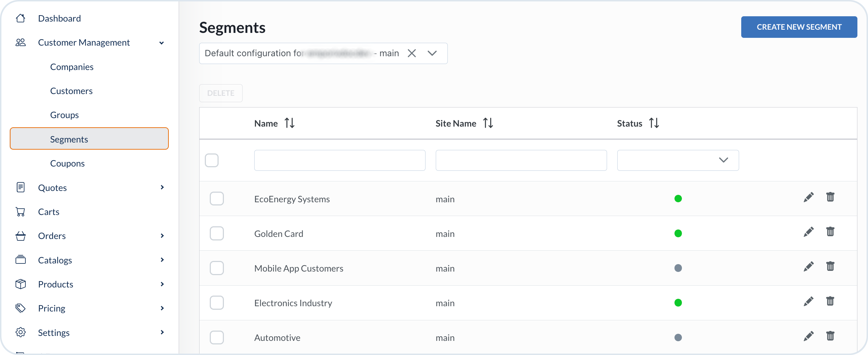
Task: Clear the site configuration with X icon
Action: (412, 53)
